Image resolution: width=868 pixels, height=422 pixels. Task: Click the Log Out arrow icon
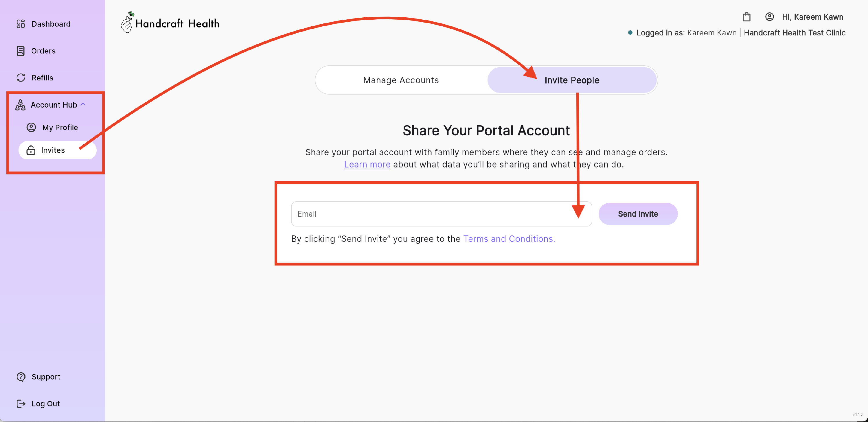point(21,404)
